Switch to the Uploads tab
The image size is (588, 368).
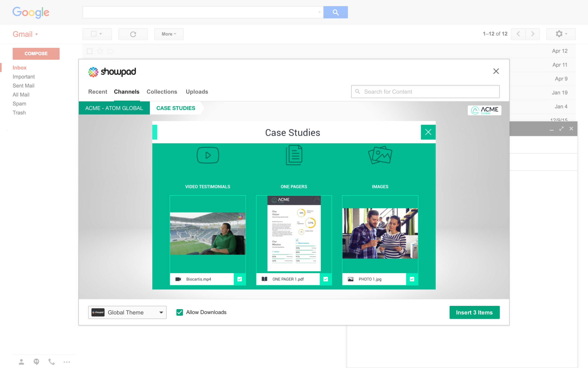coord(197,92)
